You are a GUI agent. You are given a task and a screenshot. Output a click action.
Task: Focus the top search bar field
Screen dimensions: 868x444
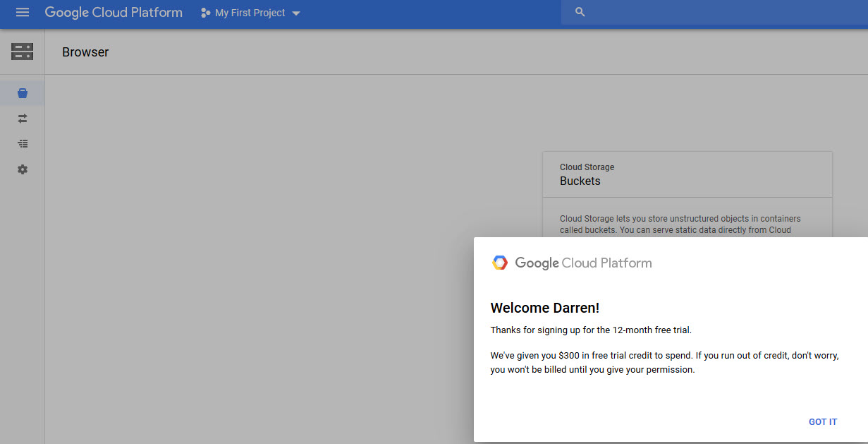click(714, 12)
